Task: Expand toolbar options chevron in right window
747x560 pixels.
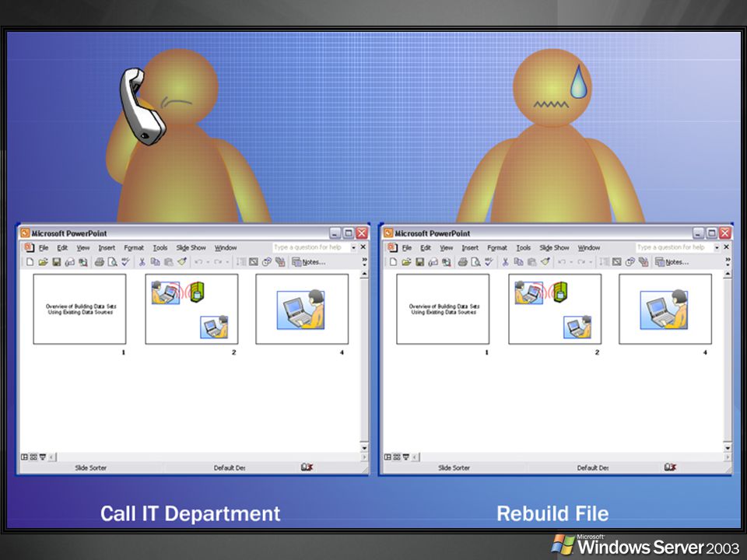Action: [x=728, y=261]
